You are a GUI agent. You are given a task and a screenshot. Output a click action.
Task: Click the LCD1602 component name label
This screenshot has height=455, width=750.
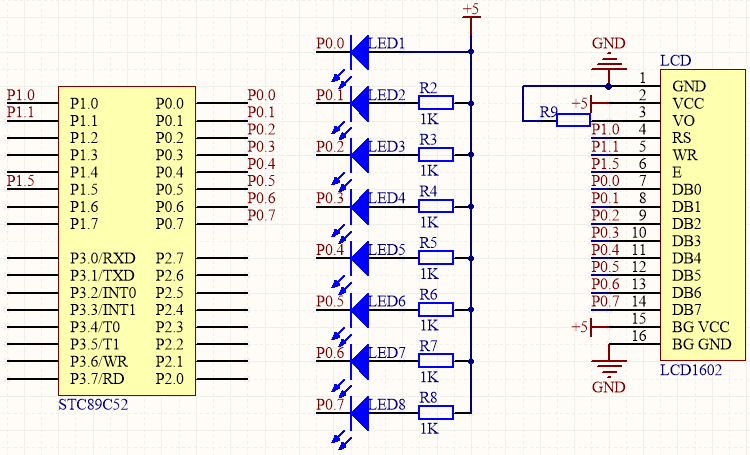(x=689, y=370)
